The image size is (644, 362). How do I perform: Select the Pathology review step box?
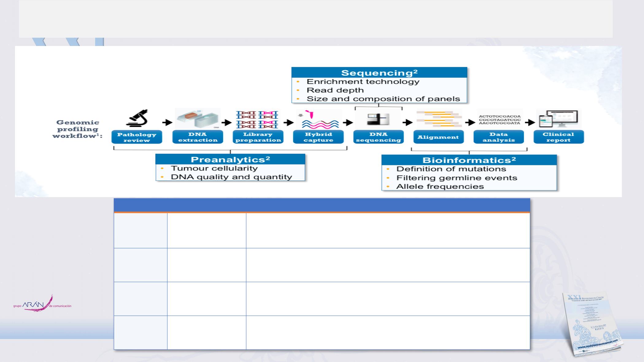click(x=137, y=137)
